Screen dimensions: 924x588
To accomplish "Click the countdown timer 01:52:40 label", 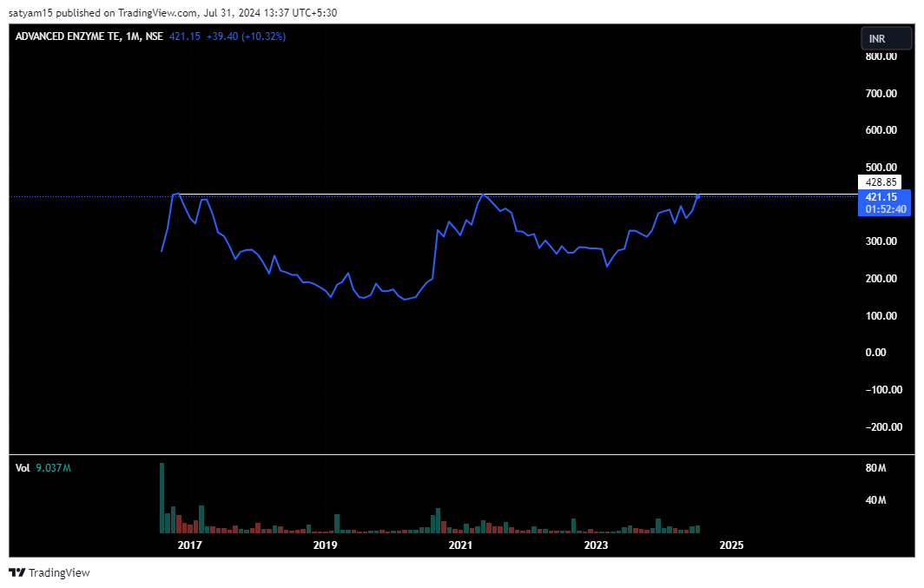I will pyautogui.click(x=885, y=209).
